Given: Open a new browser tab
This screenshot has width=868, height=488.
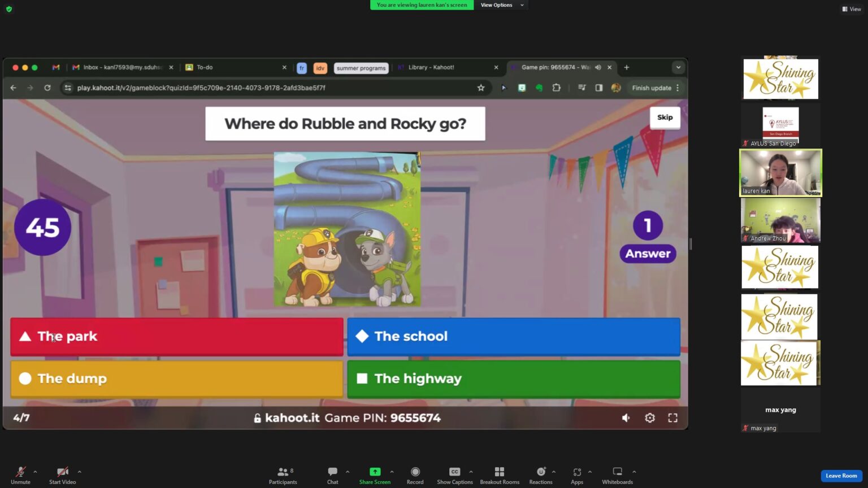Looking at the screenshot, I should coord(626,67).
